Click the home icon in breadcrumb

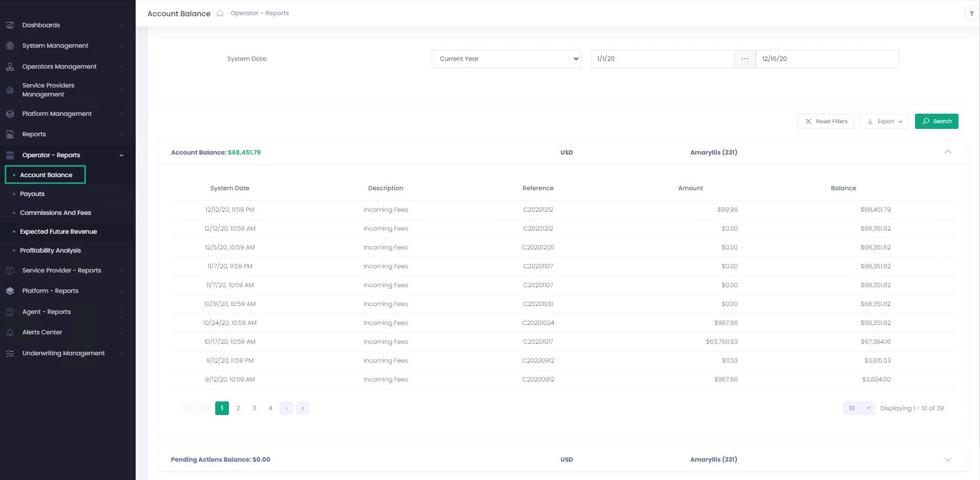(220, 13)
